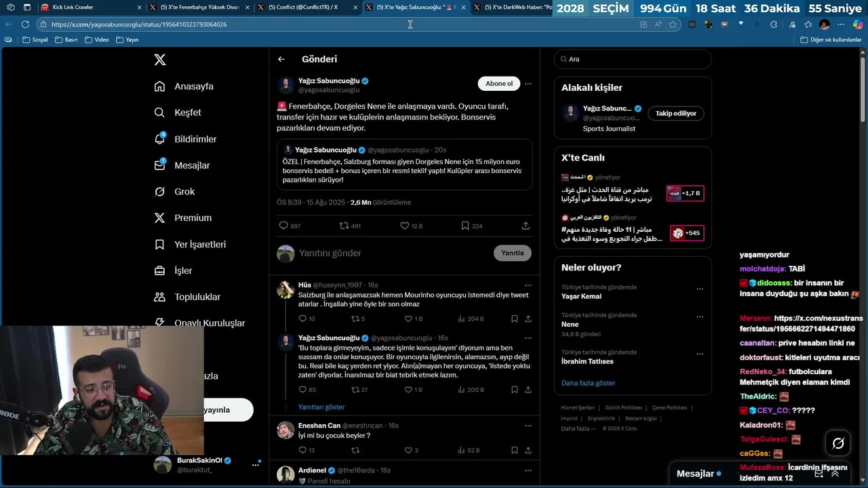The image size is (868, 488).
Task: Reply to Yağız's reply with 85 replies
Action: coord(307,390)
